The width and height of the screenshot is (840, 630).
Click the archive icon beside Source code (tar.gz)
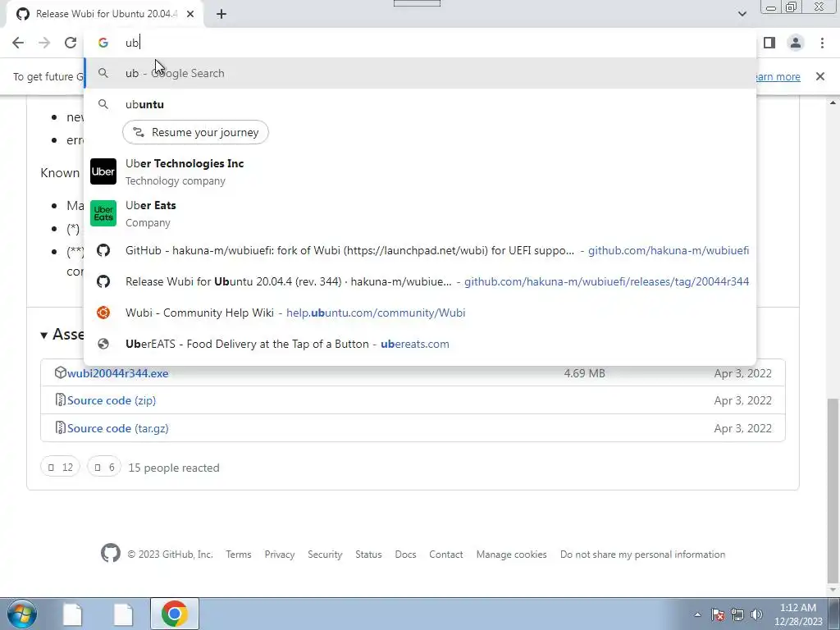61,428
